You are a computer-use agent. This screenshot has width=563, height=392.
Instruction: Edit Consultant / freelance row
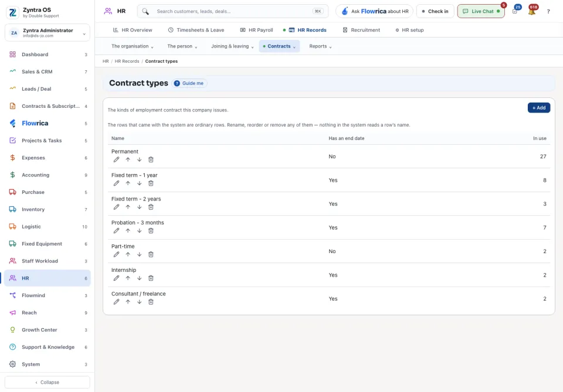coord(116,302)
